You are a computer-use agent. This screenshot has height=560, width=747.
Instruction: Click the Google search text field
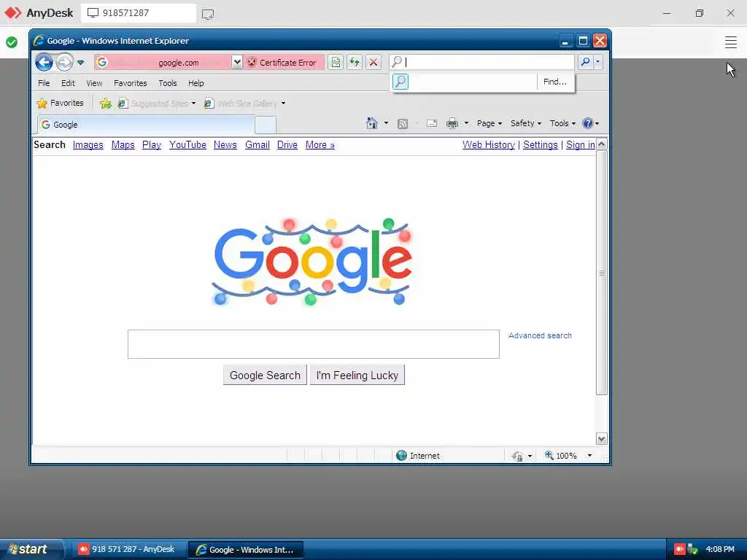pos(314,344)
